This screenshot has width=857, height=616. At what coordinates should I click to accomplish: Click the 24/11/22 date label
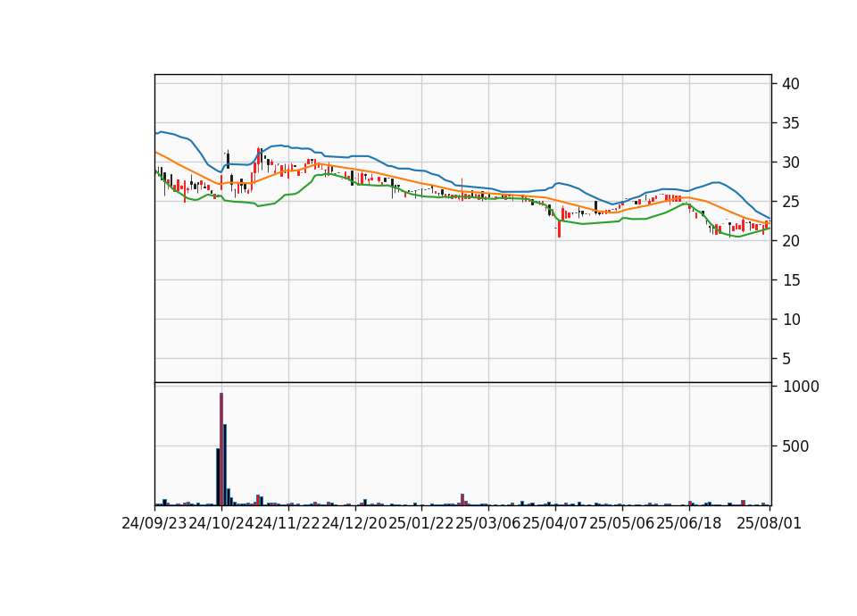tap(288, 524)
